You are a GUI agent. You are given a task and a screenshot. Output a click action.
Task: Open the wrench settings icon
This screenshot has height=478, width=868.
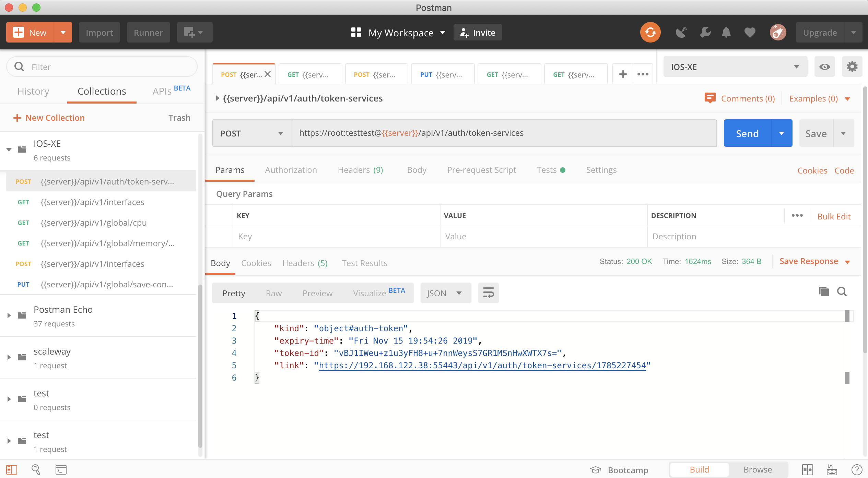click(x=705, y=33)
